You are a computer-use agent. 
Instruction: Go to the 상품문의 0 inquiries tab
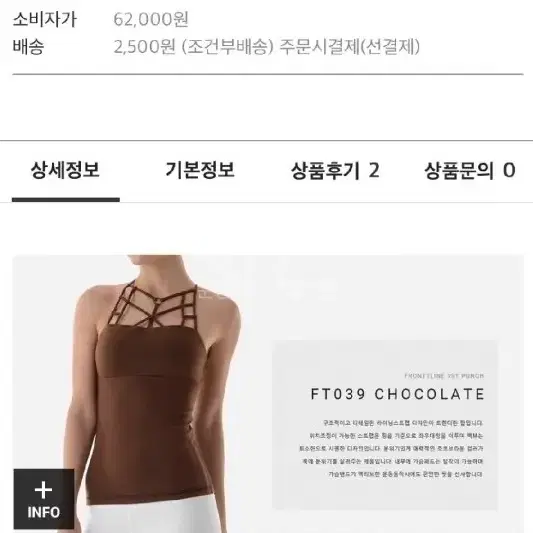[470, 170]
